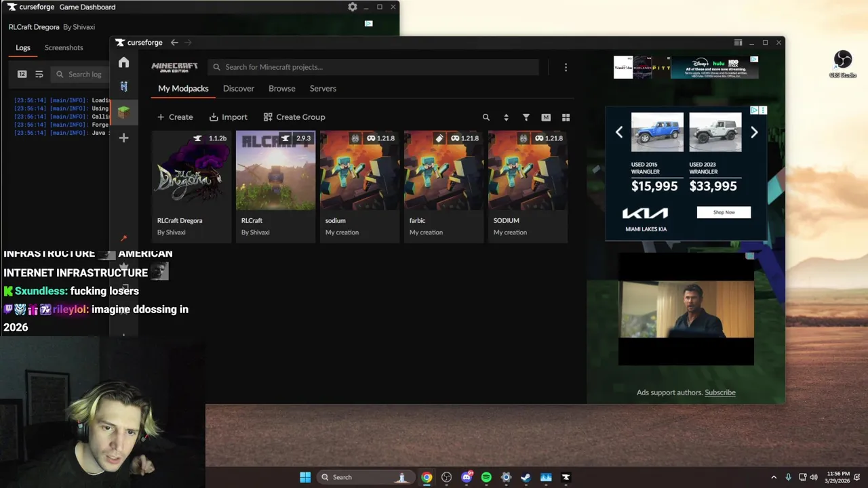Open the Browse tab

pos(281,88)
